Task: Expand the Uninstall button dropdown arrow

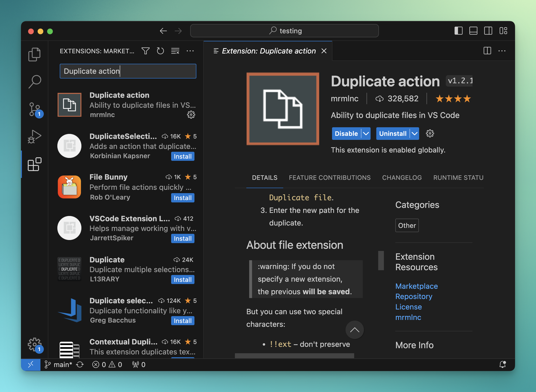Action: click(414, 134)
